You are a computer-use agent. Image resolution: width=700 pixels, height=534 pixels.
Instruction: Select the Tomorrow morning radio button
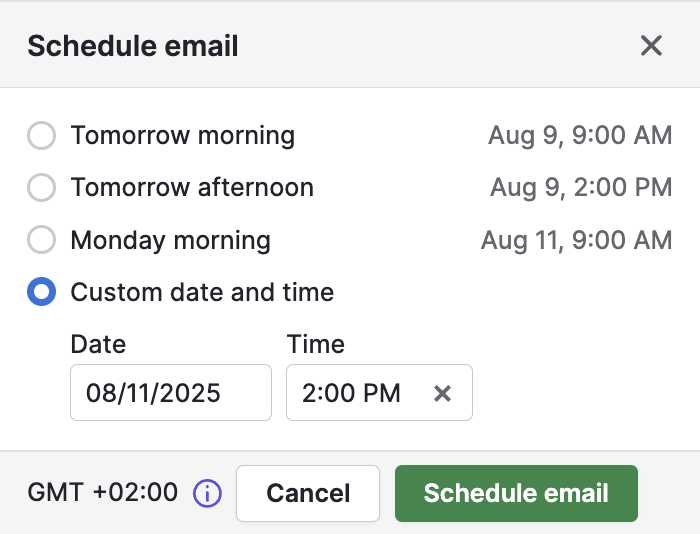(x=42, y=135)
